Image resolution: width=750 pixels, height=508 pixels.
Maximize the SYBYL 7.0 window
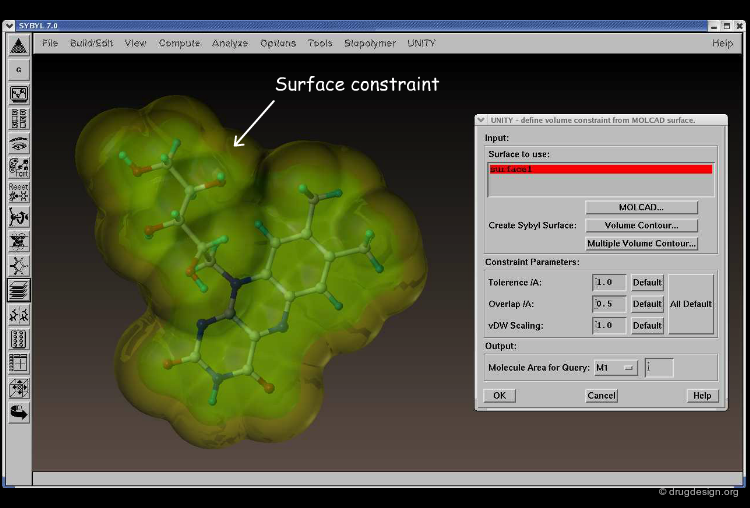727,26
